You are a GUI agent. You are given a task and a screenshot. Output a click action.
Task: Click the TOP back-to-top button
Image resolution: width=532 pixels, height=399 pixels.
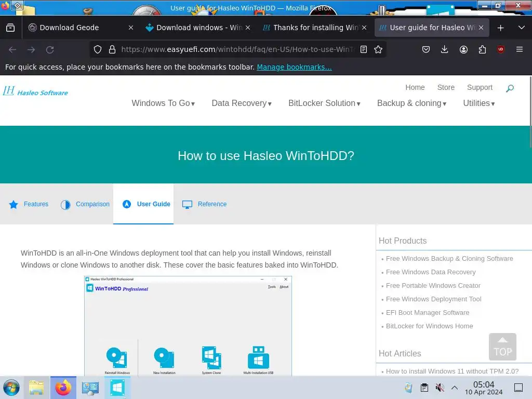click(502, 347)
